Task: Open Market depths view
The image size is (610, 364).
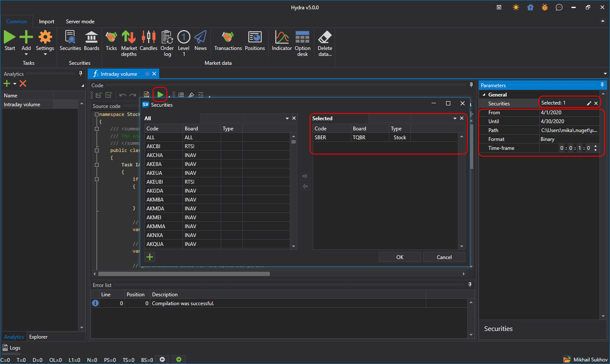Action: click(x=129, y=43)
